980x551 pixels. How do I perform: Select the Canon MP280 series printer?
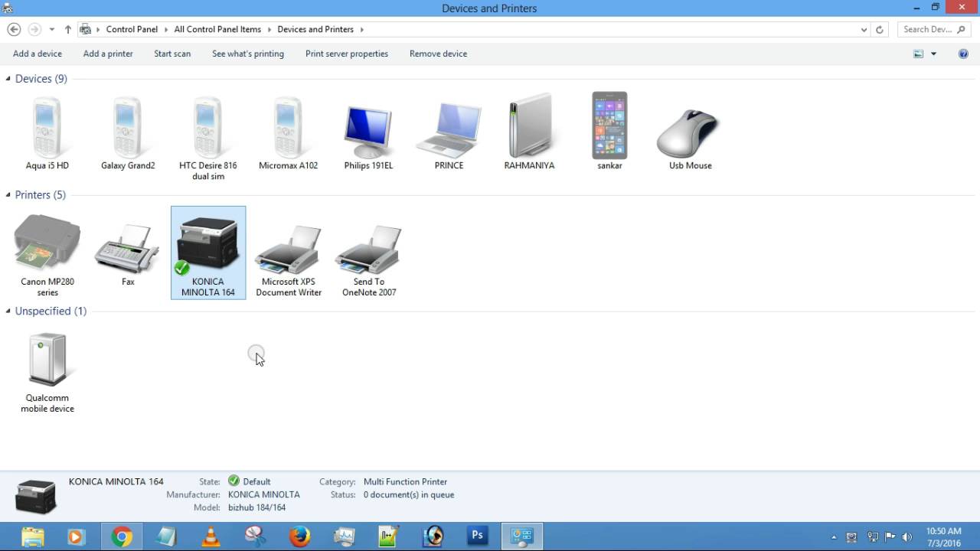point(47,254)
